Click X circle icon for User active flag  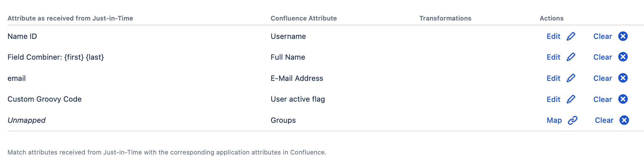coord(623,99)
